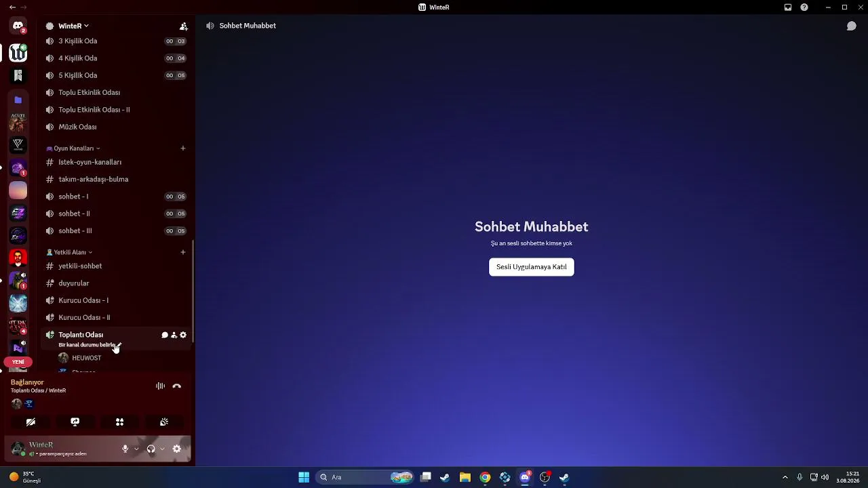Join the sohbet - III voice channel

coord(116,230)
